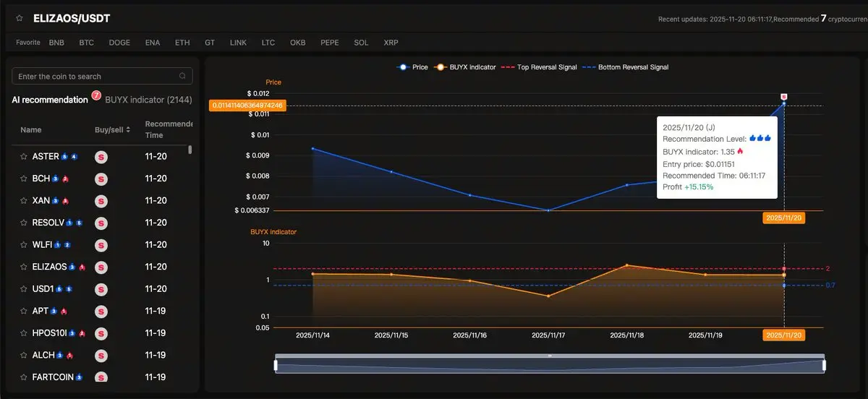Click the Recommended Time column header
Image resolution: width=868 pixels, height=399 pixels.
169,130
